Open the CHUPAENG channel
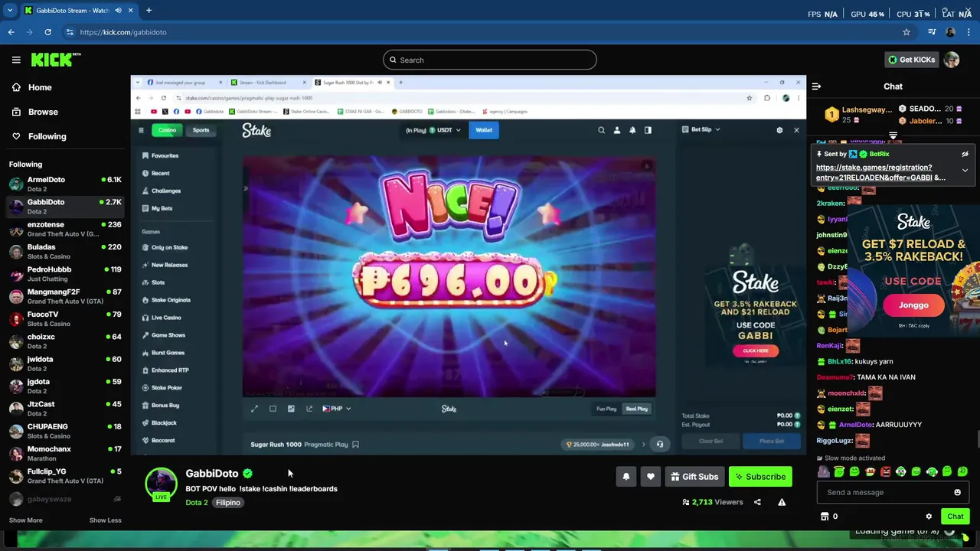The height and width of the screenshot is (551, 980). pyautogui.click(x=65, y=431)
